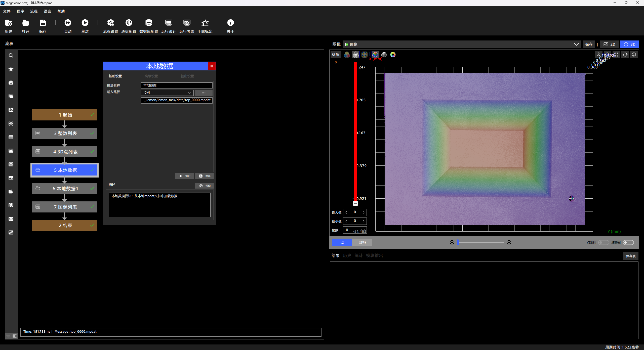The height and width of the screenshot is (350, 644).
Task: Click 保存表 button
Action: [631, 256]
